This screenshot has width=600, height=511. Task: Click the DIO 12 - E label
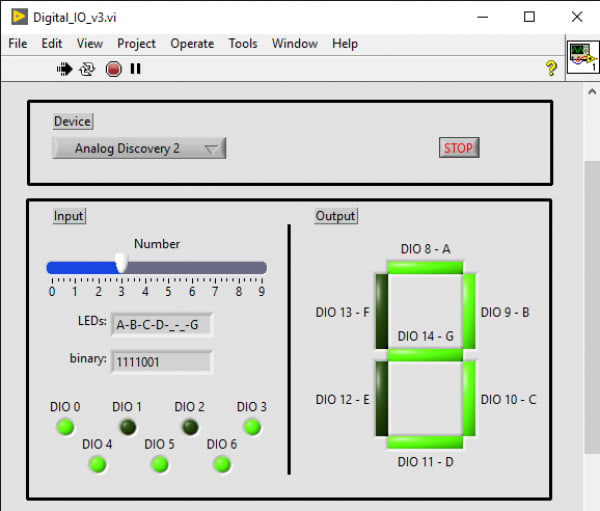click(x=342, y=400)
